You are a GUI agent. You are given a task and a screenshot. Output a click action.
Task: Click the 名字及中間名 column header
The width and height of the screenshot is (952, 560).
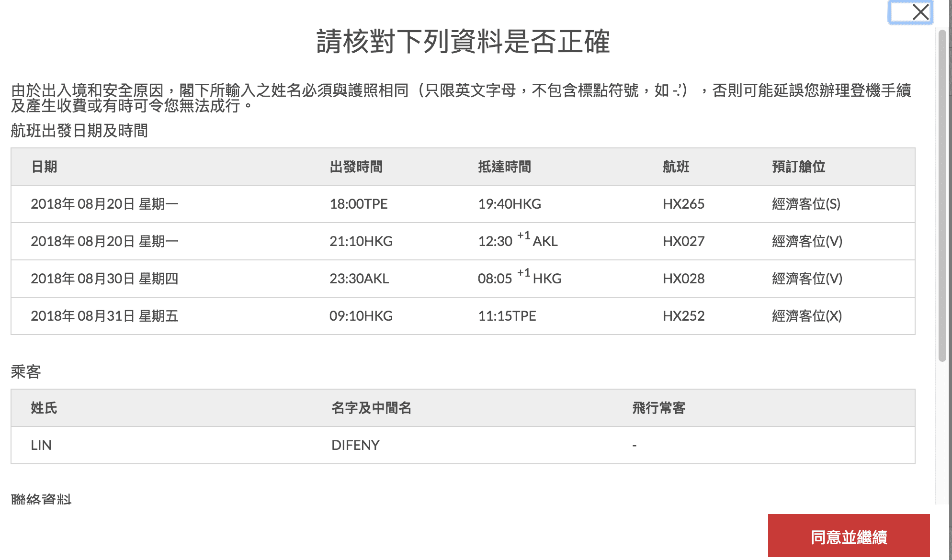click(372, 408)
